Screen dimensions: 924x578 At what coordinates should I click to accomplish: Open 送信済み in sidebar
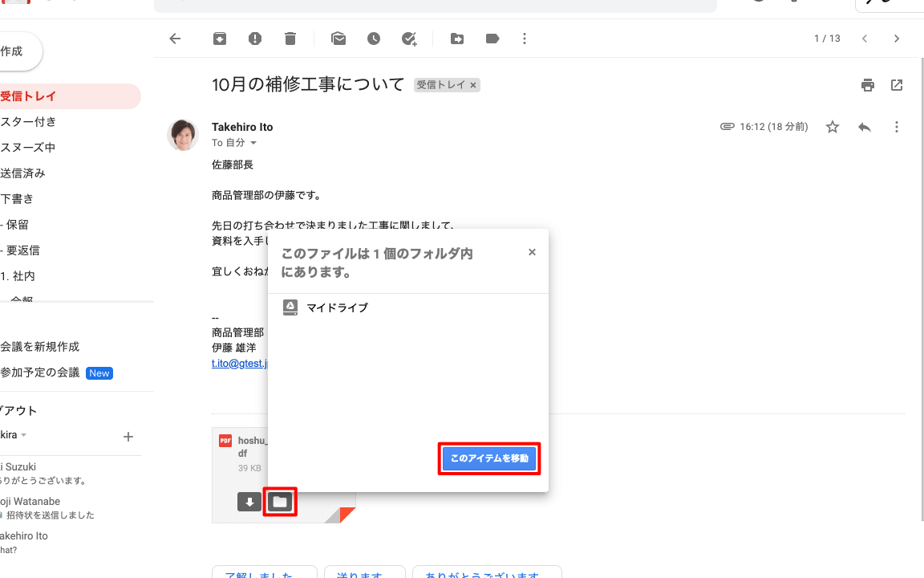tap(22, 173)
